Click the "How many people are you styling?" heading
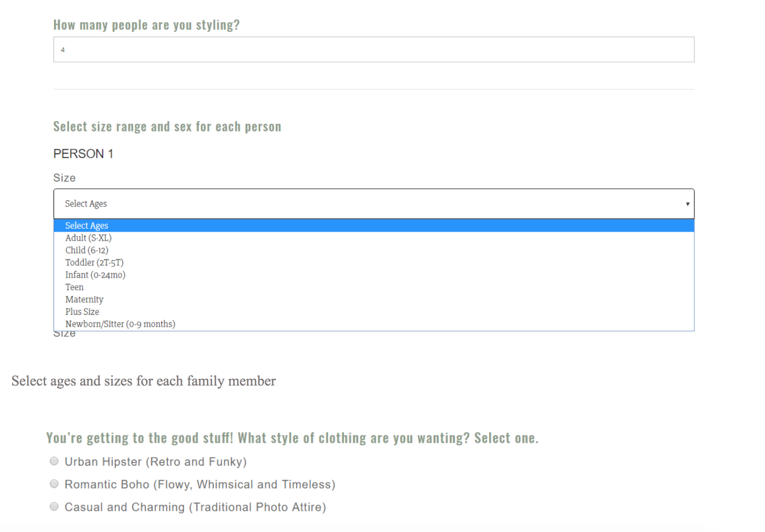This screenshot has height=532, width=765. 146,25
